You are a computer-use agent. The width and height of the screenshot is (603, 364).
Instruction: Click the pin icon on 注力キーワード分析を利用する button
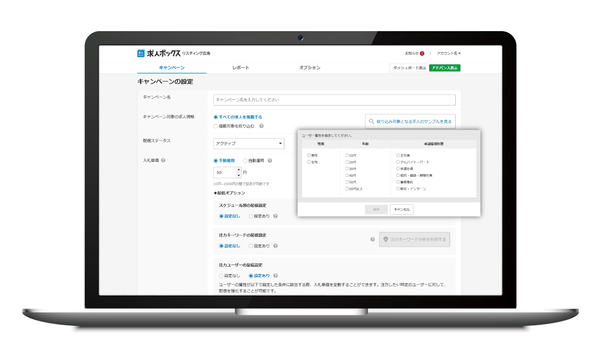(386, 239)
